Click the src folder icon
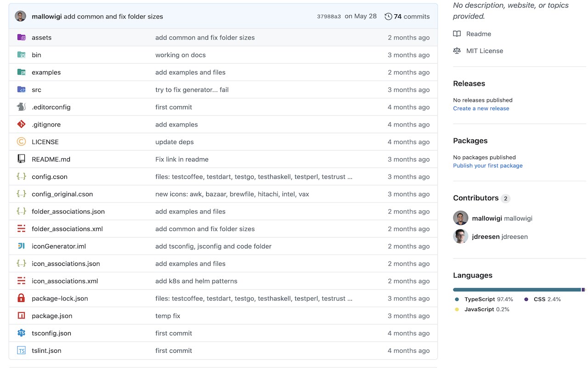588x368 pixels. [x=21, y=90]
